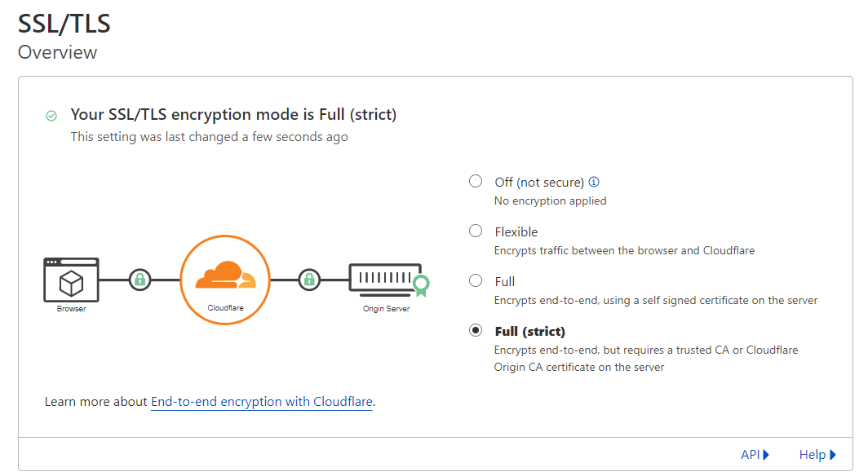Click the API link in the footer

point(750,454)
